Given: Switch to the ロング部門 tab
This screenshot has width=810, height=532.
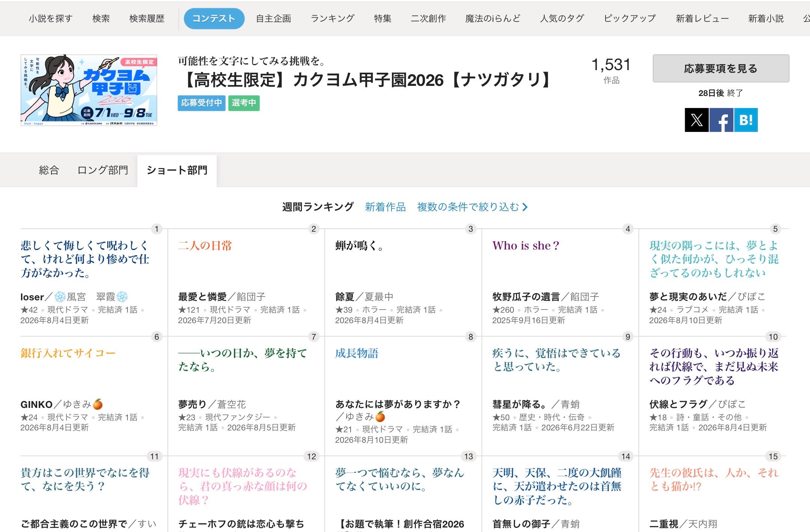Looking at the screenshot, I should click(x=103, y=170).
